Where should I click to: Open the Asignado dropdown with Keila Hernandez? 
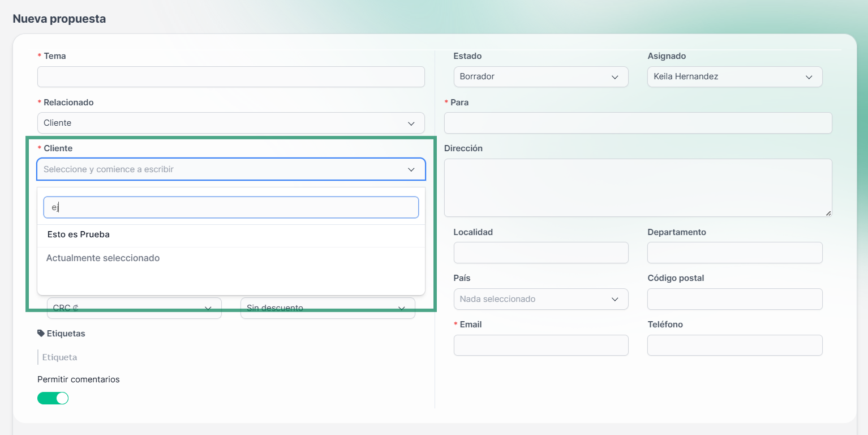[x=734, y=77]
